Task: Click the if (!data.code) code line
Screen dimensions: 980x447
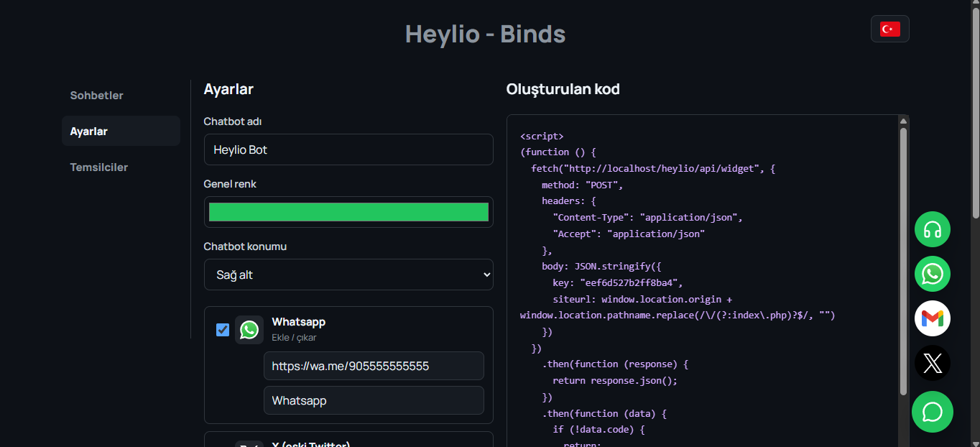Action: click(598, 430)
